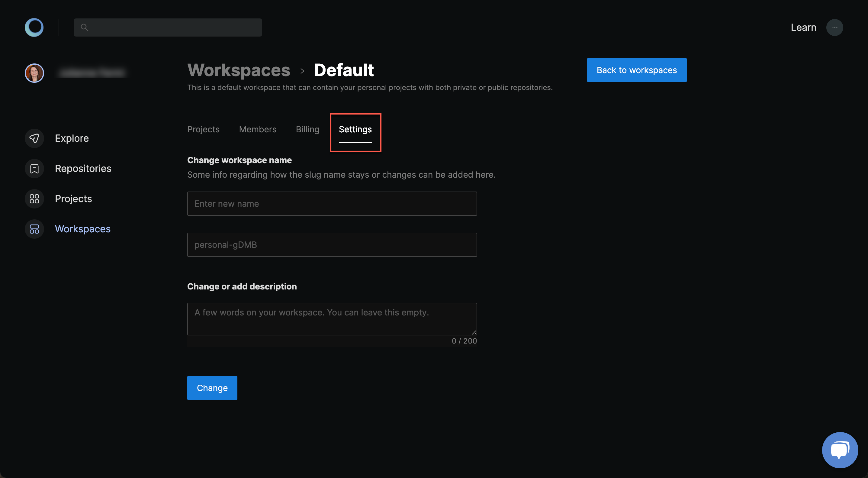Select the Settings tab

[x=355, y=129]
